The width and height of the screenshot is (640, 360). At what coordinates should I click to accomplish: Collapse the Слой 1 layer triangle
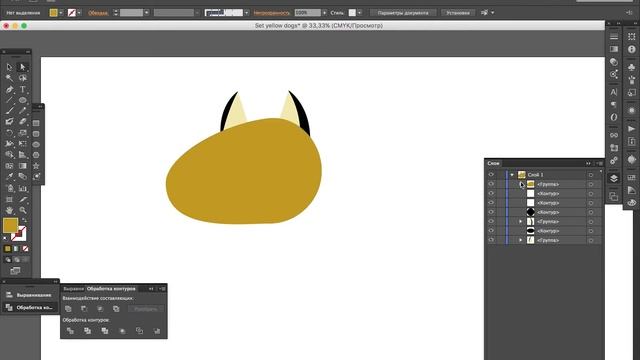(x=512, y=175)
